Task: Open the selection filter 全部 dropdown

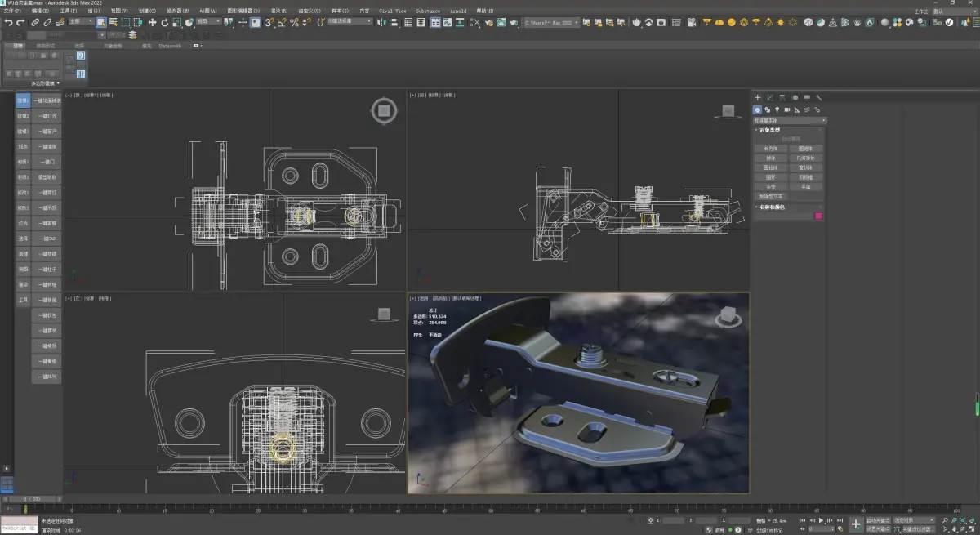Action: (80, 23)
